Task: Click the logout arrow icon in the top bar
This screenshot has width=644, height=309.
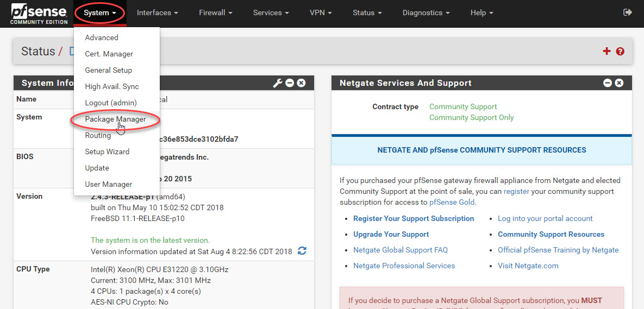Action: (x=627, y=12)
